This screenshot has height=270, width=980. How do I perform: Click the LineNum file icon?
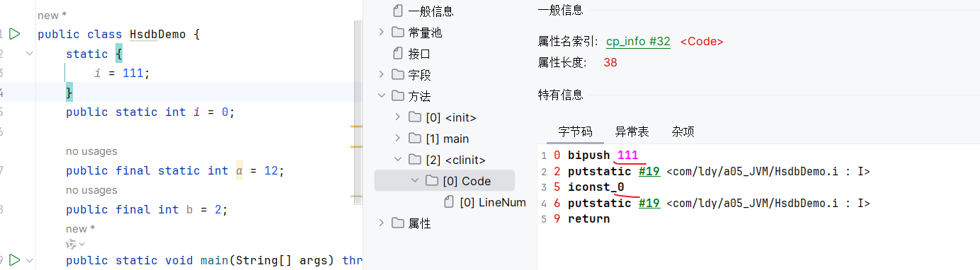[449, 202]
